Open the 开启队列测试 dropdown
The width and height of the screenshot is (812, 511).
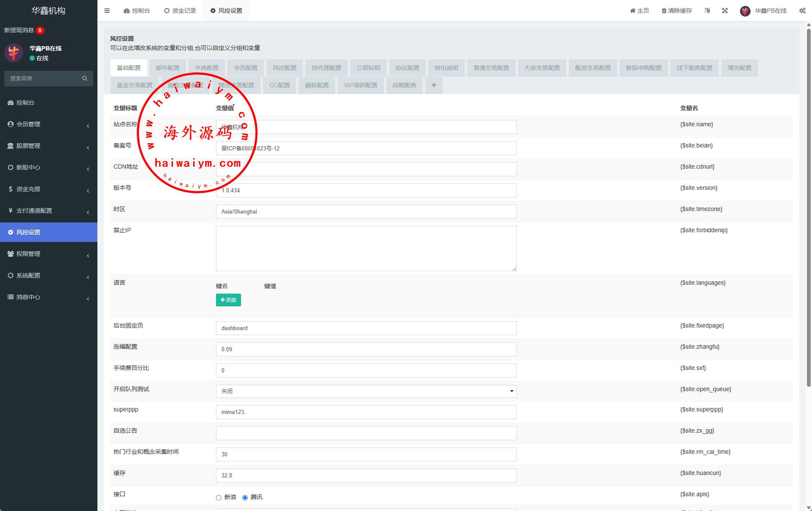[366, 391]
